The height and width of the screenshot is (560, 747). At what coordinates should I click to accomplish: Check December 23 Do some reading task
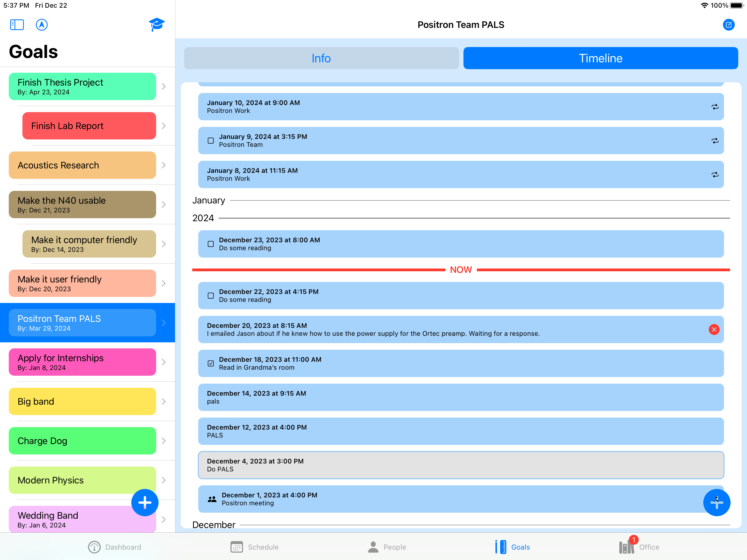[211, 244]
